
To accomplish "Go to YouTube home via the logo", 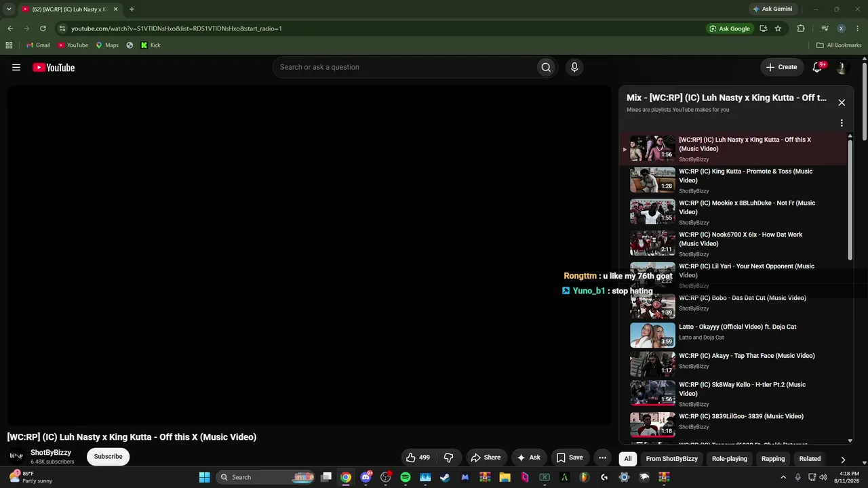I will [x=54, y=67].
